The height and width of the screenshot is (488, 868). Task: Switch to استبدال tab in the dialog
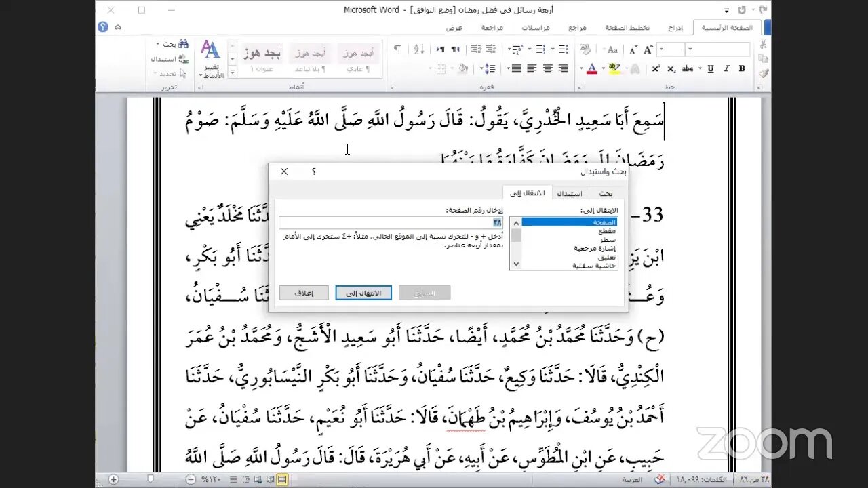pos(570,194)
